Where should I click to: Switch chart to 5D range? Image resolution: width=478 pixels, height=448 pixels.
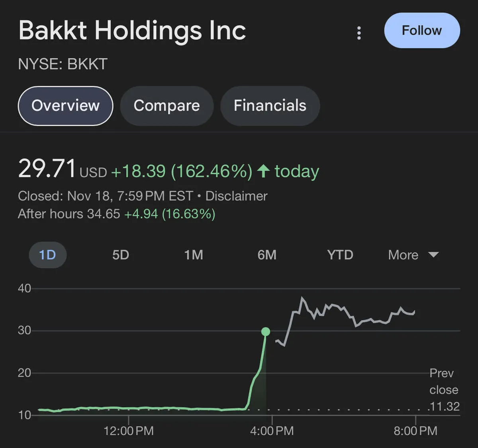coord(121,255)
